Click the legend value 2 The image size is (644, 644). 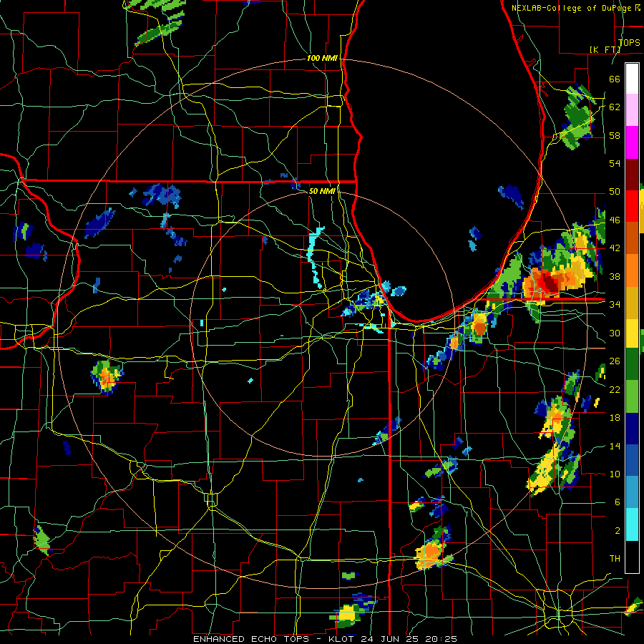[618, 531]
